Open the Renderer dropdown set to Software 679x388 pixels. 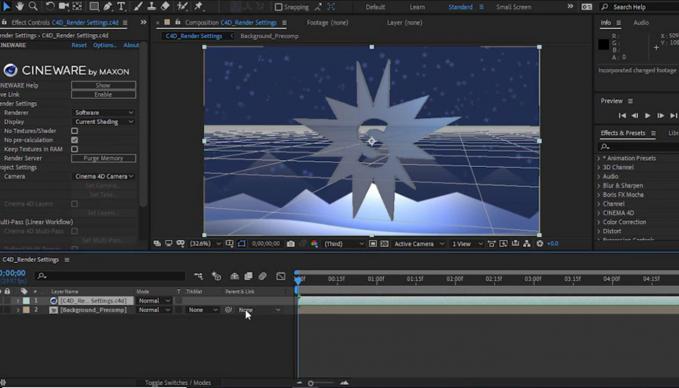click(x=103, y=113)
